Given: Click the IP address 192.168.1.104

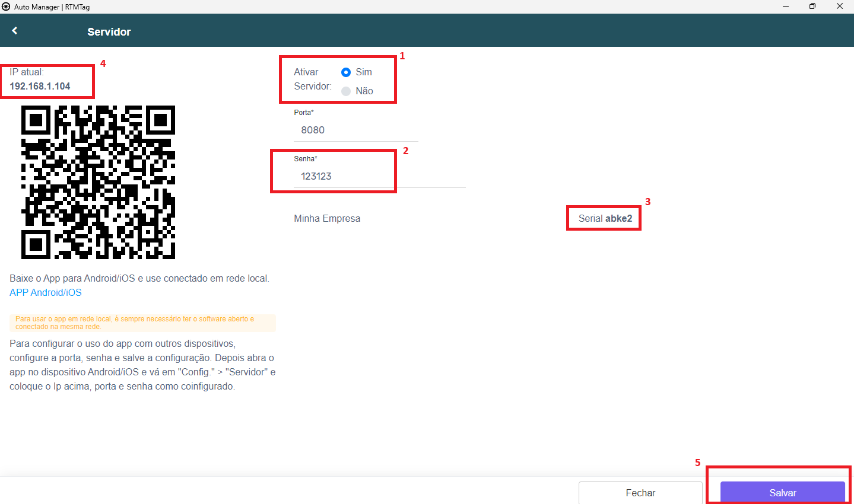Looking at the screenshot, I should (x=40, y=86).
